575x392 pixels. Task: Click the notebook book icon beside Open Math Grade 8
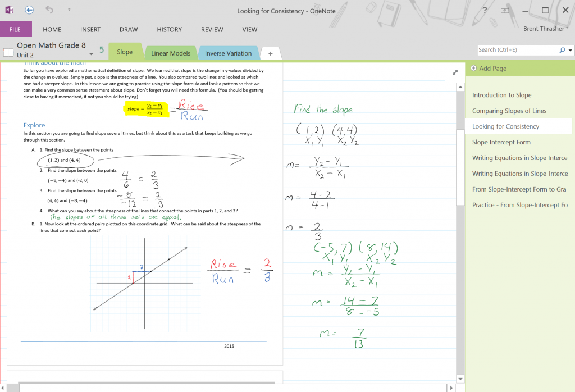8,52
